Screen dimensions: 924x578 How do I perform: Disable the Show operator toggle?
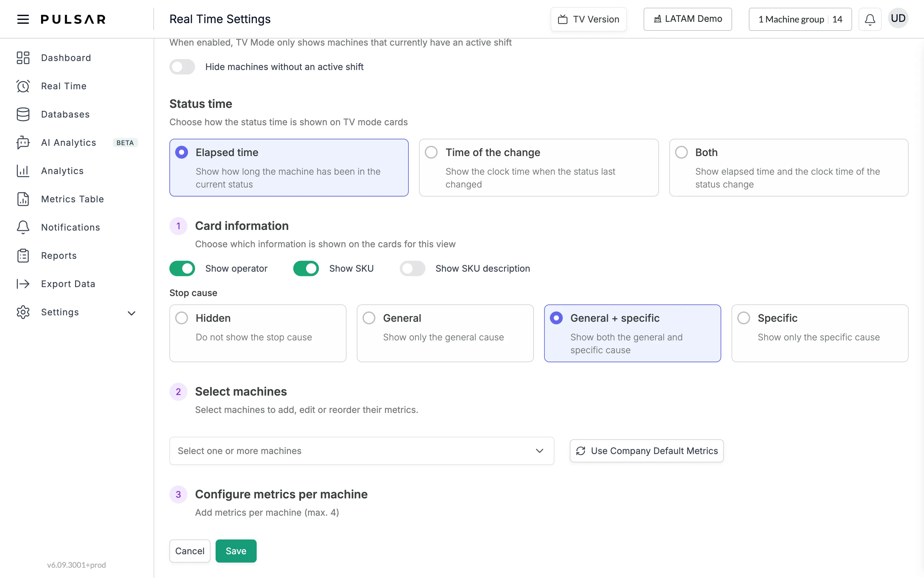[x=182, y=268]
